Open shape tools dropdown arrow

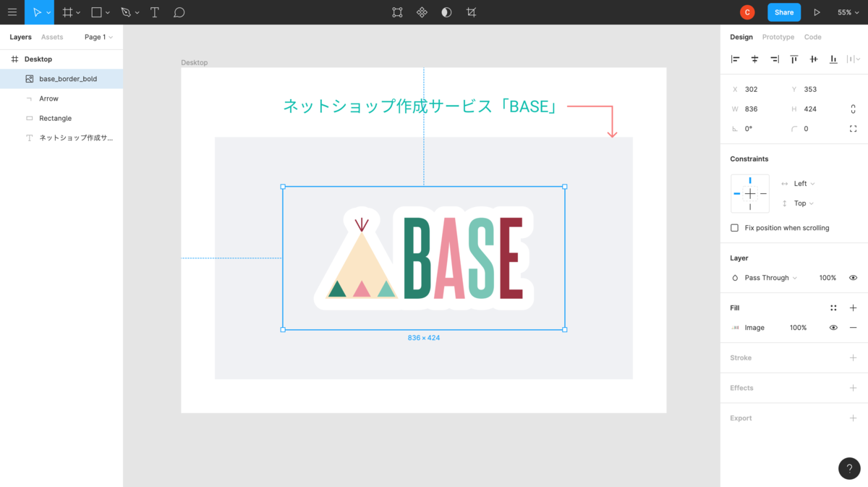pyautogui.click(x=108, y=13)
